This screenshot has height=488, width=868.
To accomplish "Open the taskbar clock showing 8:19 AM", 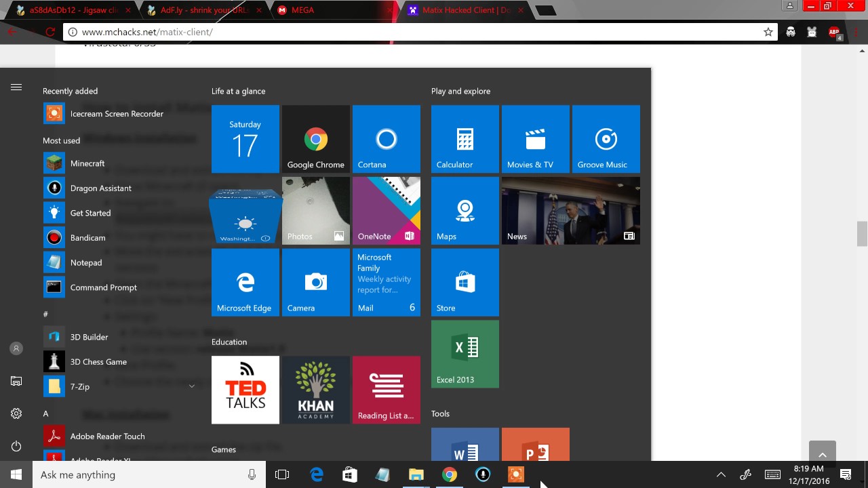I will click(808, 474).
